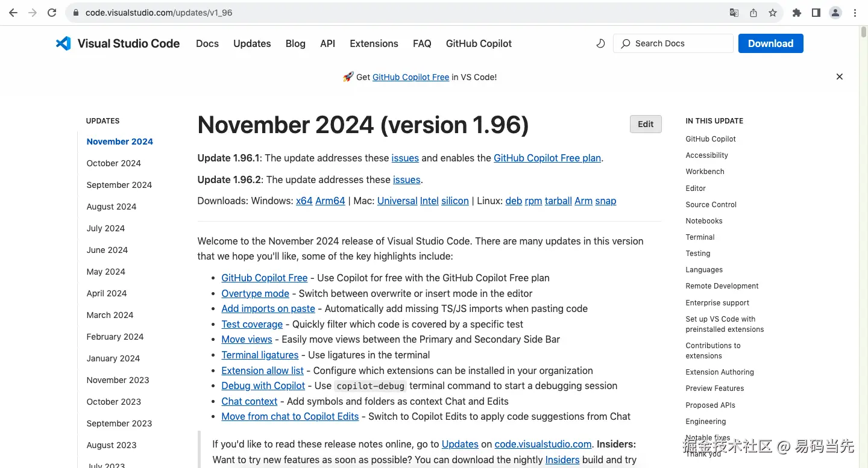This screenshot has height=468, width=868.
Task: Open the Updates nav item
Action: [252, 43]
